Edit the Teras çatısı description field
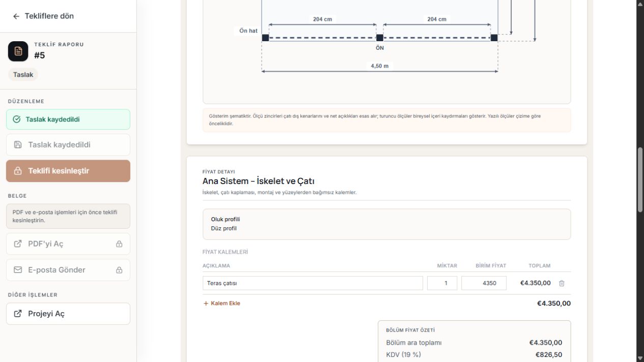Screen dimensions: 644x362 point(313,283)
